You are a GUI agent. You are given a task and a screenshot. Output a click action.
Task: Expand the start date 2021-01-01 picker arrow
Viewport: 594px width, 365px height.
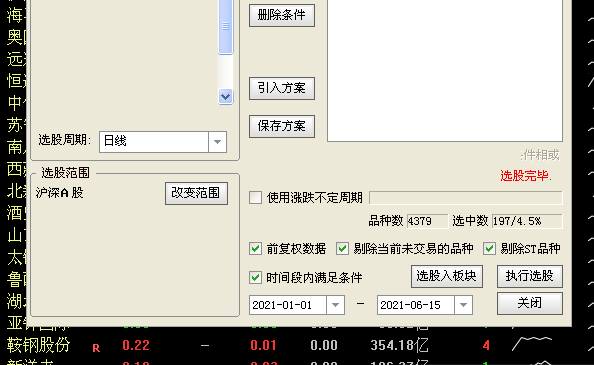coord(335,305)
